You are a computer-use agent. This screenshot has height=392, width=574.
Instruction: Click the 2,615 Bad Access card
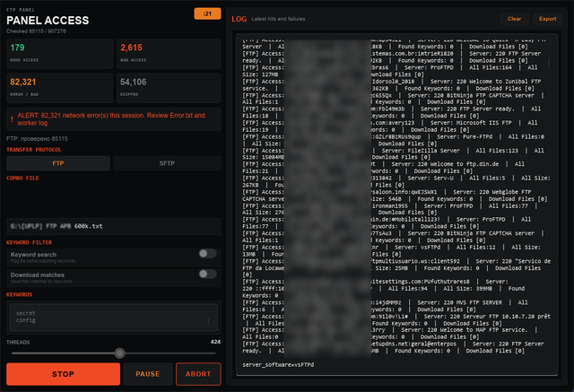coord(169,54)
